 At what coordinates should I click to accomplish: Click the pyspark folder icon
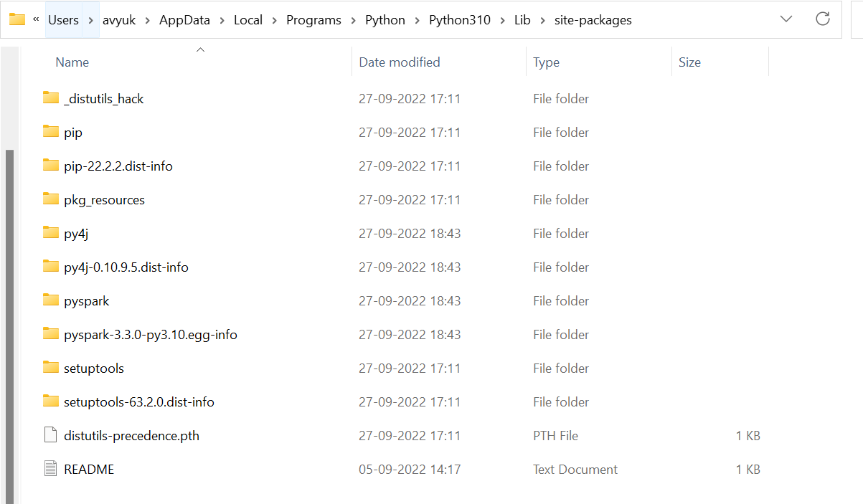click(x=50, y=300)
